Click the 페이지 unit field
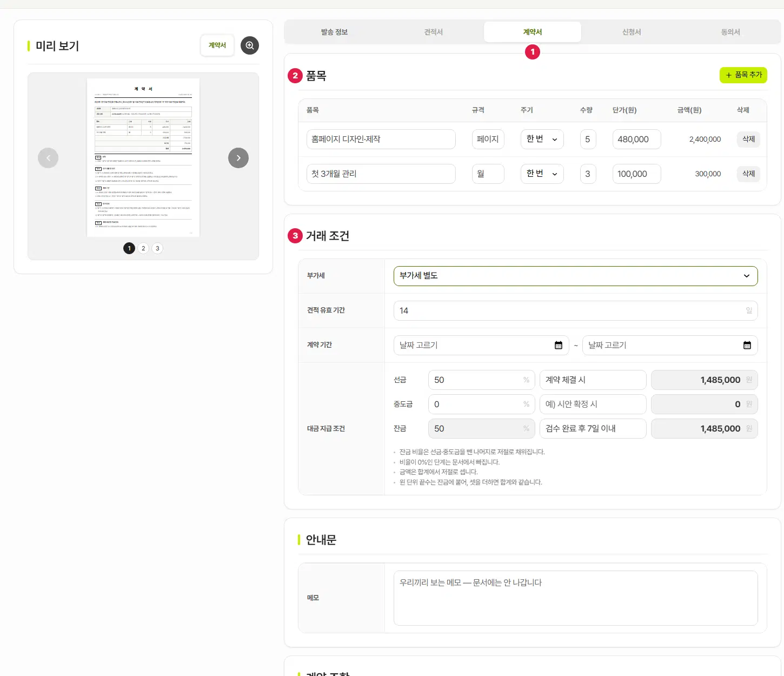The height and width of the screenshot is (676, 784). pos(488,139)
